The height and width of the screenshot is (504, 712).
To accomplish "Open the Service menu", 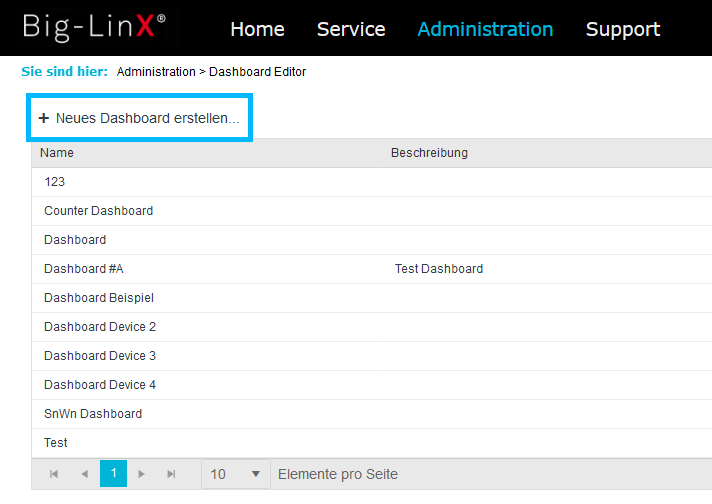I will coord(351,29).
